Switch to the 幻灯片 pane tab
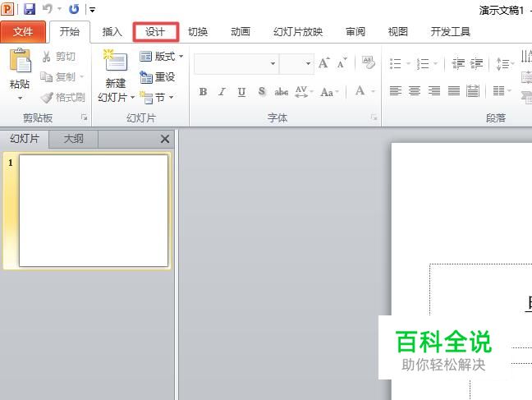532x400 pixels. click(25, 139)
